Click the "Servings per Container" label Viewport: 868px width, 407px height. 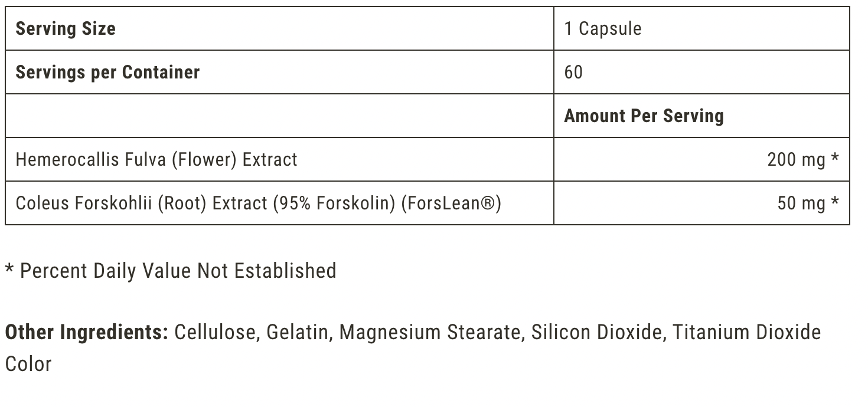(107, 72)
